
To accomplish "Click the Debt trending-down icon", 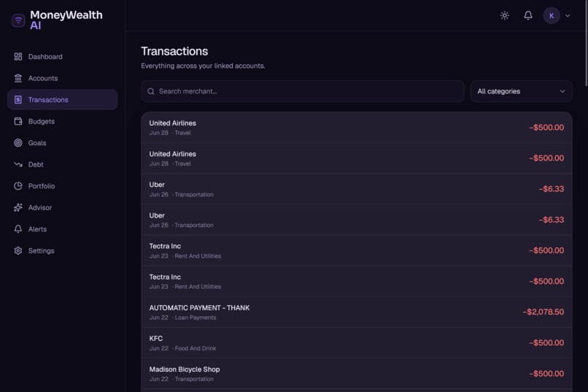I will coord(18,164).
